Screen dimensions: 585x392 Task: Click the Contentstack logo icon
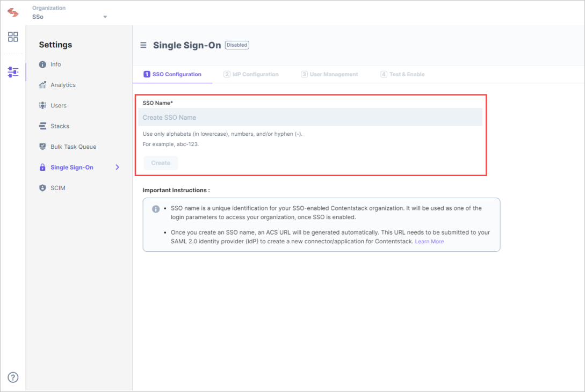click(x=13, y=12)
